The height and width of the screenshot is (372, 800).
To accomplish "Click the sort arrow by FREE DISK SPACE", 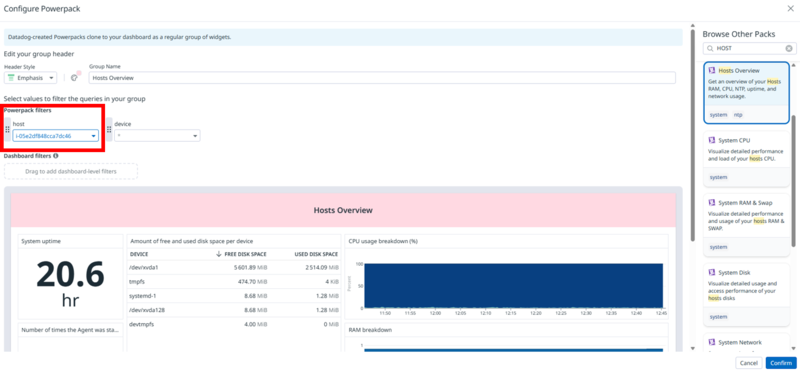I will click(219, 254).
